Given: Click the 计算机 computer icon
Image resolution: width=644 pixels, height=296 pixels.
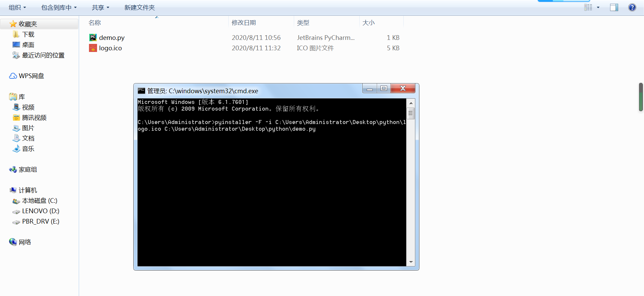Looking at the screenshot, I should coord(13,190).
